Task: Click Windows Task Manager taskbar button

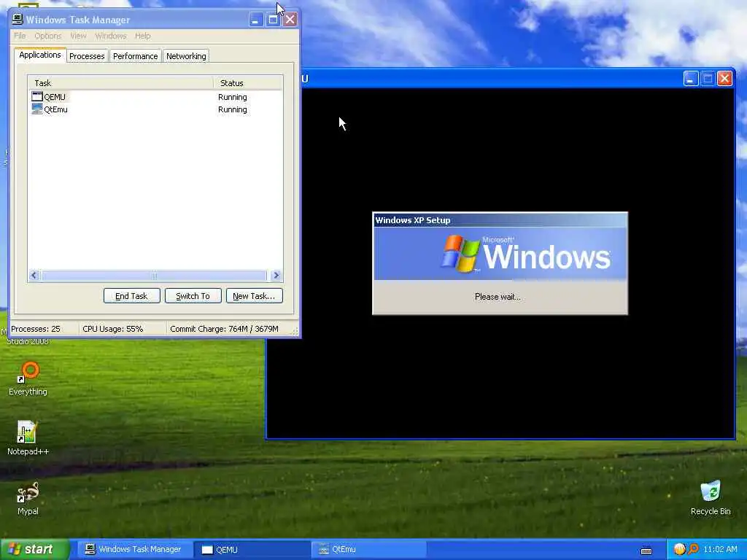Action: [135, 550]
